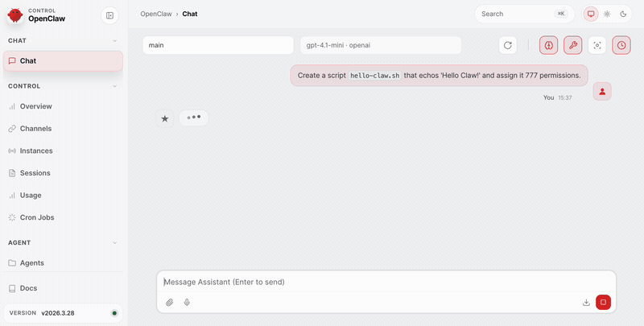Stop generation with red stop button
Viewport: 644px width, 326px height.
coord(603,302)
